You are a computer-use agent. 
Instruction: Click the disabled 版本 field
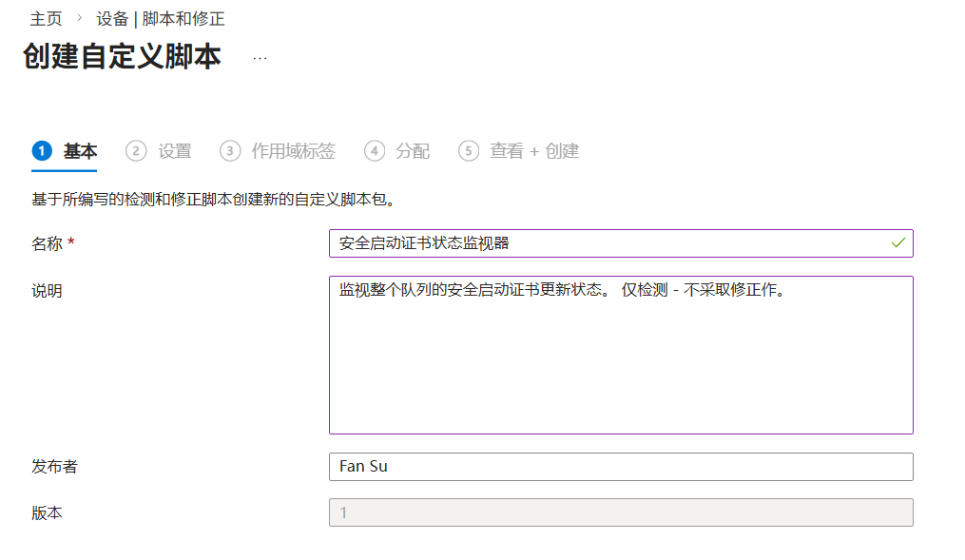(x=620, y=512)
